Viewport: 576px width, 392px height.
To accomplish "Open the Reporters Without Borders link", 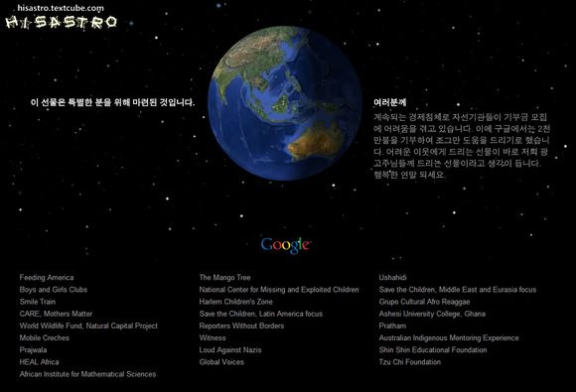I will (241, 326).
